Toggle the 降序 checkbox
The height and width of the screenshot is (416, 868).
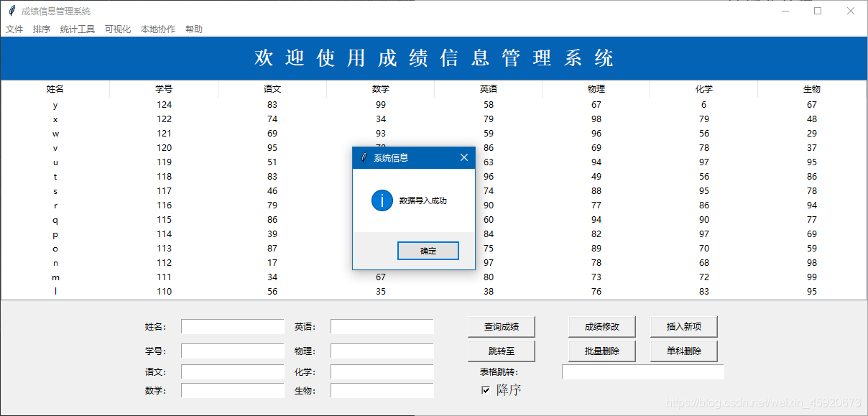(x=486, y=390)
